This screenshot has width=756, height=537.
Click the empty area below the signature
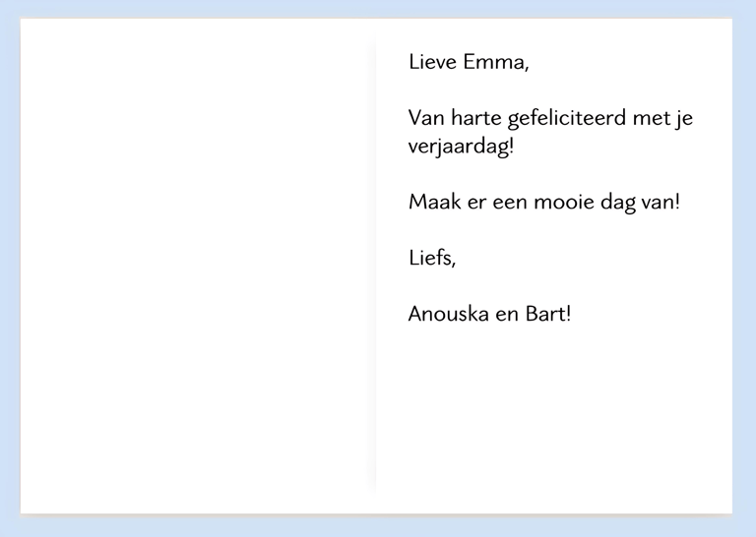click(x=551, y=413)
